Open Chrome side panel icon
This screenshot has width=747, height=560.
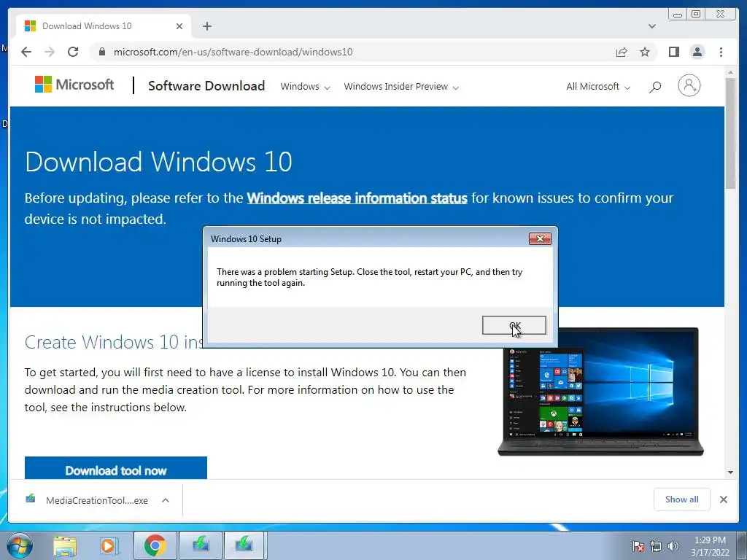[x=673, y=52]
